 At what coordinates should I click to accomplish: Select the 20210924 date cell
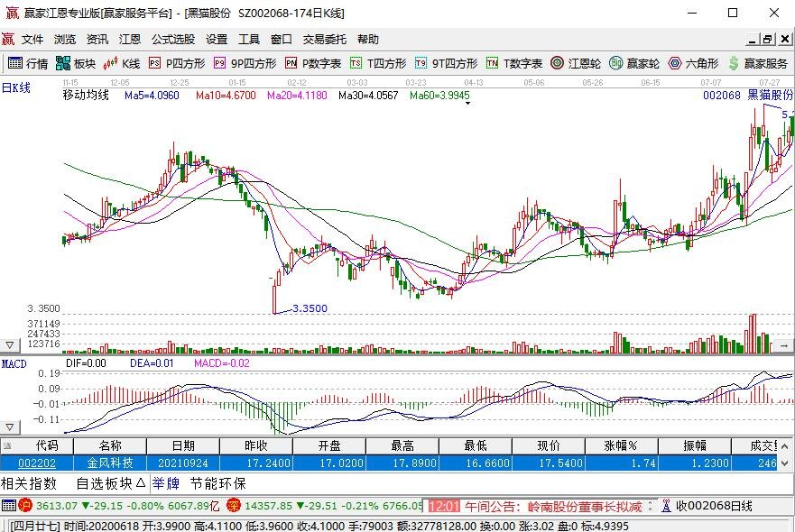[x=183, y=463]
